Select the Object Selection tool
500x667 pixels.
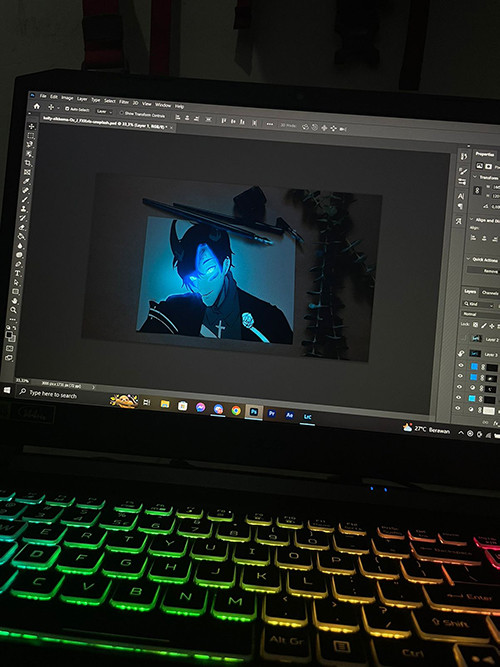(29, 154)
